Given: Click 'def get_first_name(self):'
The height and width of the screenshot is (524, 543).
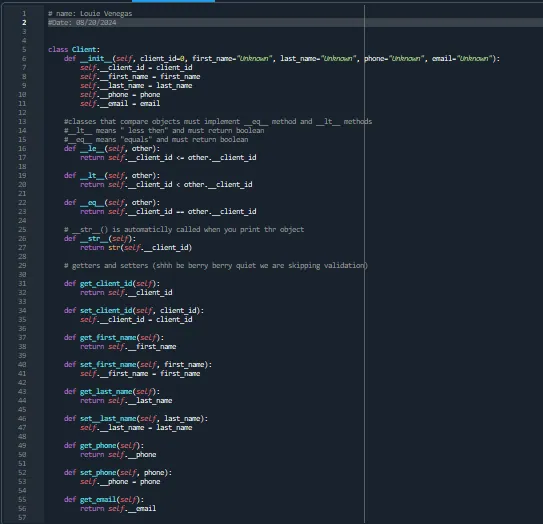Looking at the screenshot, I should click(x=114, y=338).
